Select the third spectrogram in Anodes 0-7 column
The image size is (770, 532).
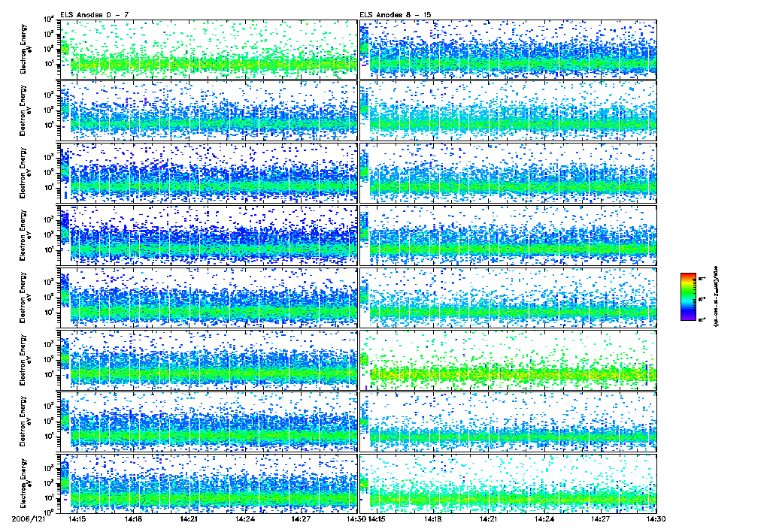pos(208,174)
